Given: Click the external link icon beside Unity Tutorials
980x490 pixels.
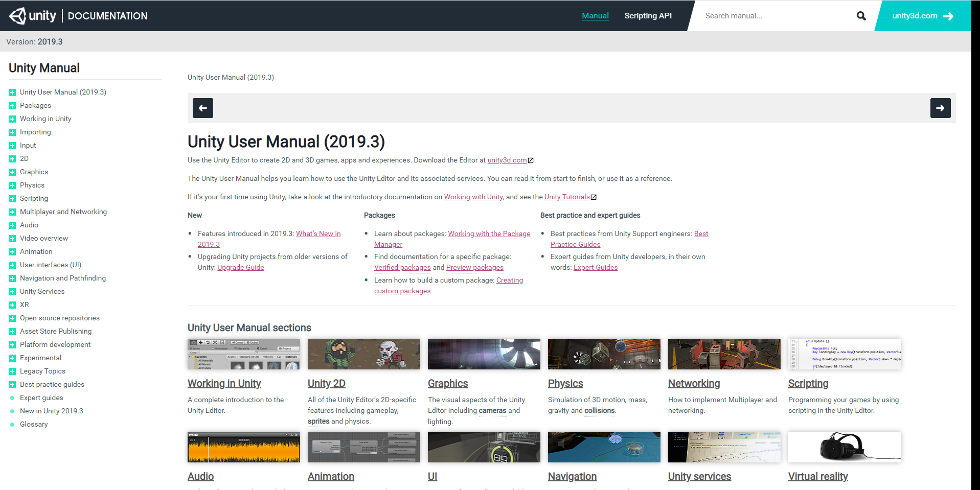Looking at the screenshot, I should tap(594, 197).
